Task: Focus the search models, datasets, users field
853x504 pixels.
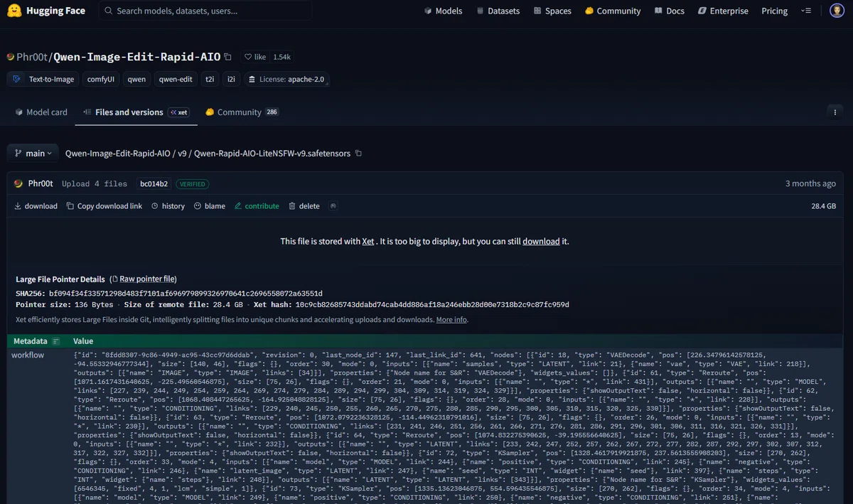Action: [205, 11]
